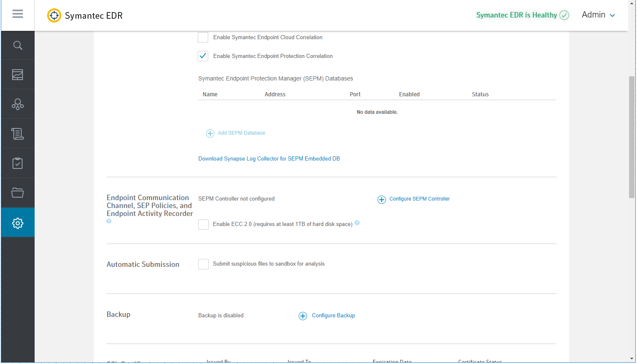Enable ECC 2.0 checkbox

click(x=203, y=224)
